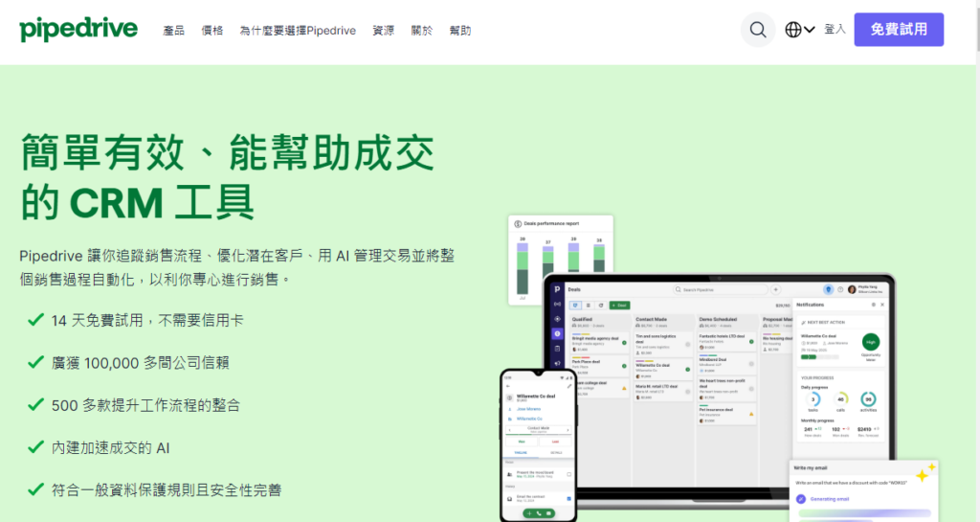Click the 免費試用 button
The height and width of the screenshot is (522, 980).
point(899,30)
